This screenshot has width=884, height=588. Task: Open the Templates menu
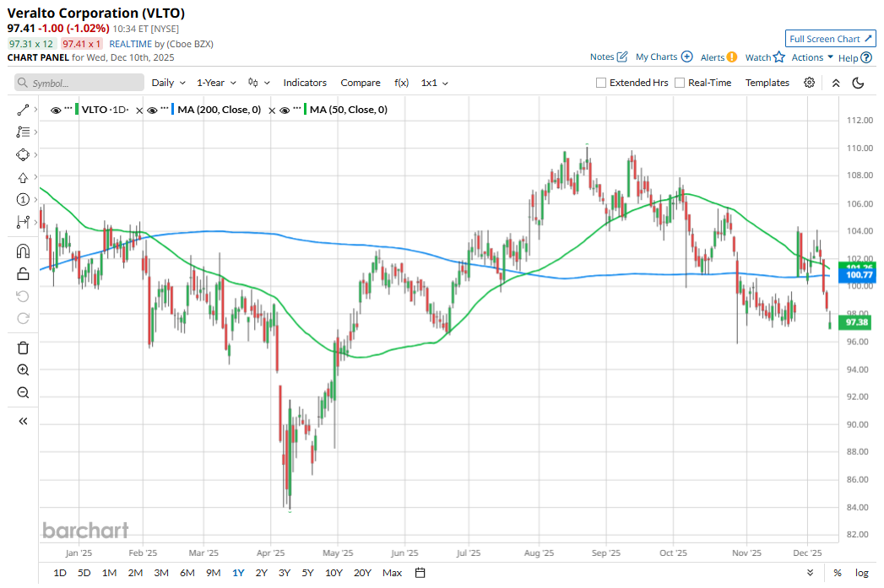[767, 83]
